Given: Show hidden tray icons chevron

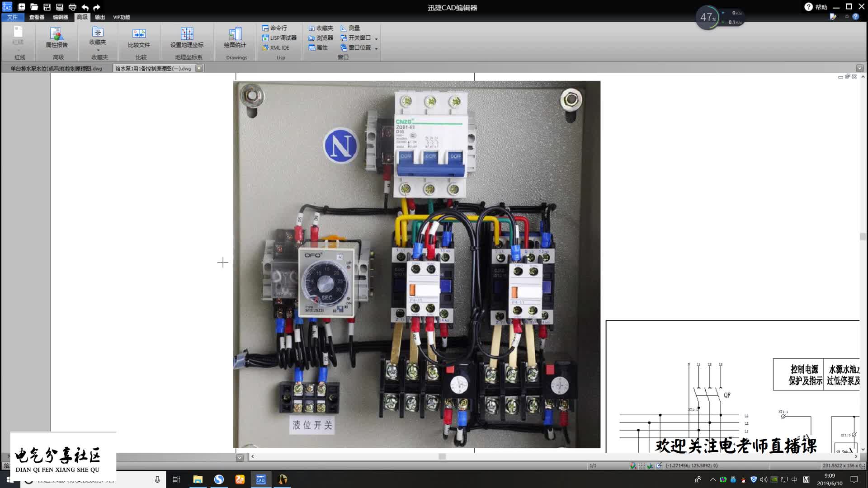Looking at the screenshot, I should tap(712, 479).
